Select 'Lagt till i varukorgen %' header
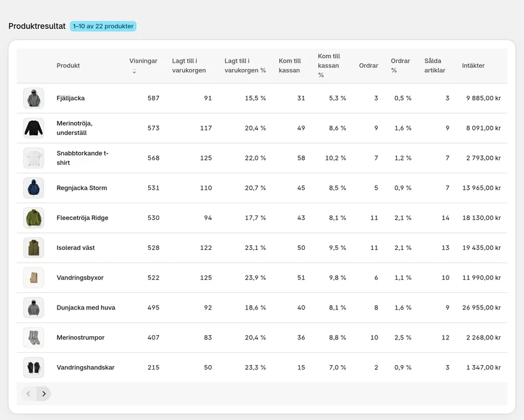Image resolution: width=524 pixels, height=420 pixels. (245, 66)
